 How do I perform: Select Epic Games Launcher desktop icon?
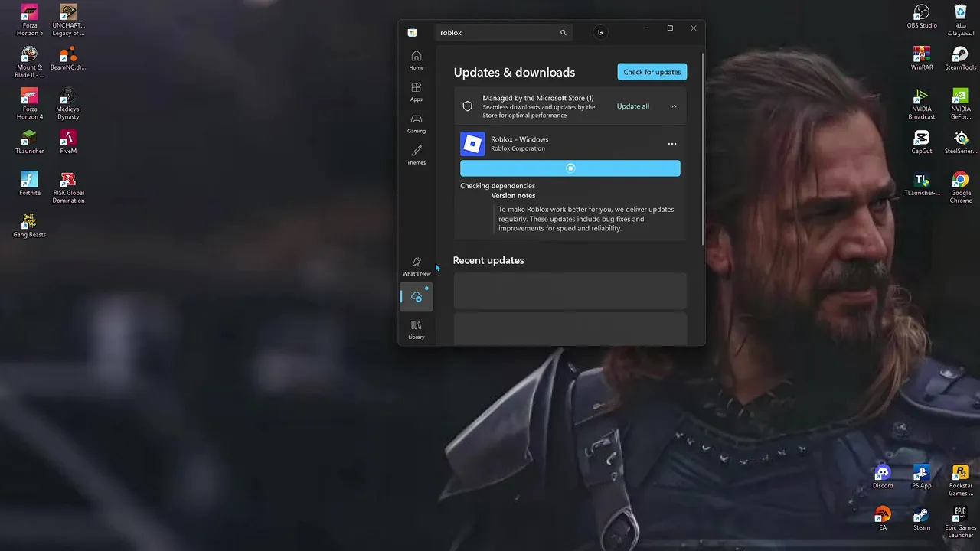click(x=961, y=523)
